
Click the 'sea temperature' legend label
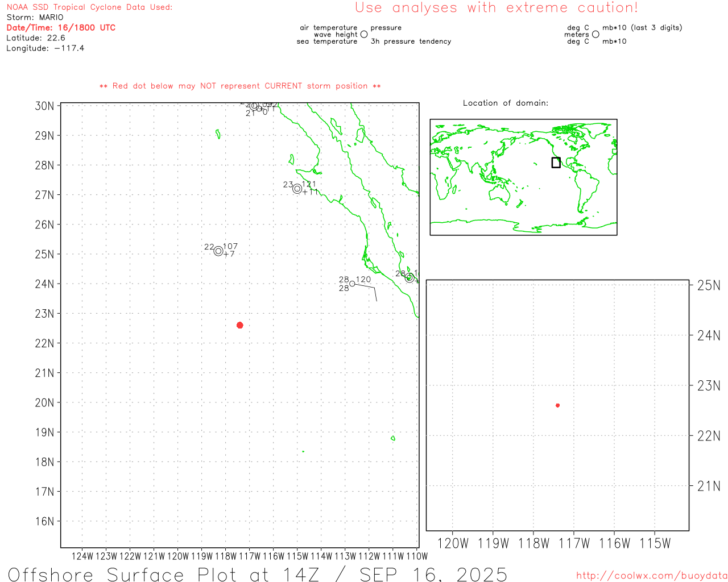[327, 41]
